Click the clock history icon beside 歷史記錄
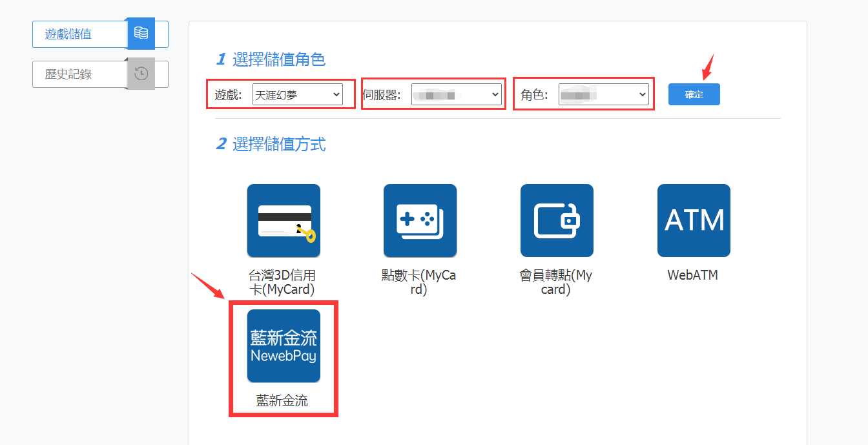This screenshot has width=868, height=445. (141, 74)
